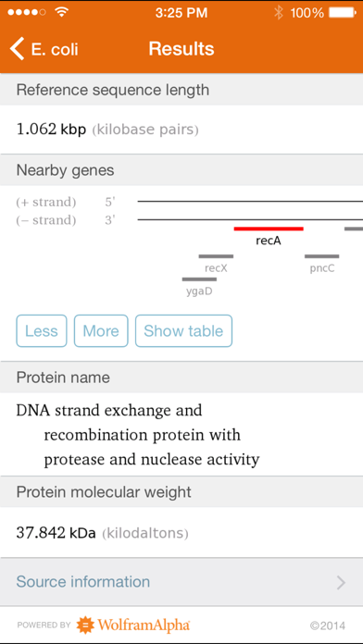Tap the More button
The image size is (363, 644).
101,331
